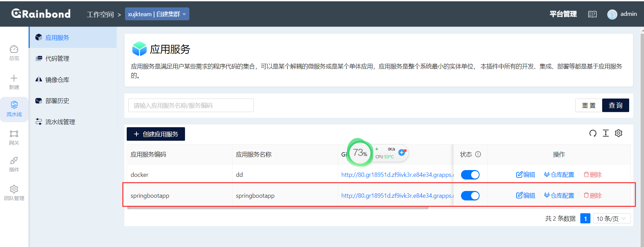The width and height of the screenshot is (644, 247).
Task: Refresh the application service table
Action: [593, 133]
